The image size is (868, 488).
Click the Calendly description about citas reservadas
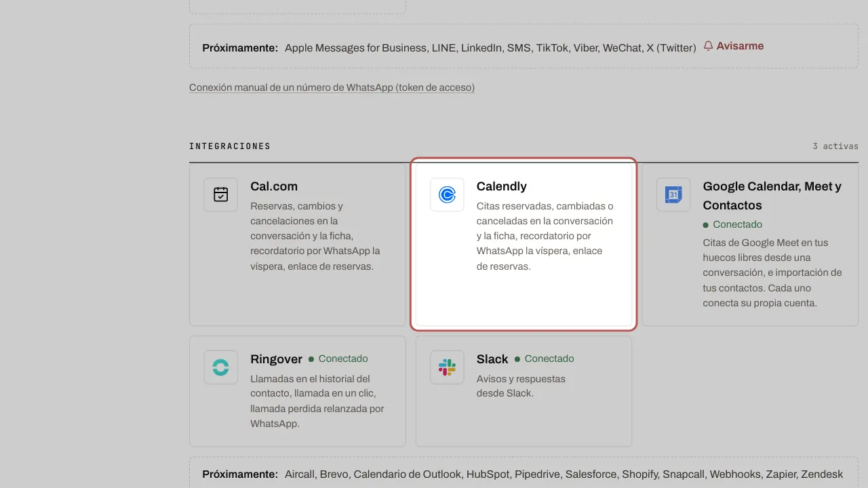coord(545,236)
